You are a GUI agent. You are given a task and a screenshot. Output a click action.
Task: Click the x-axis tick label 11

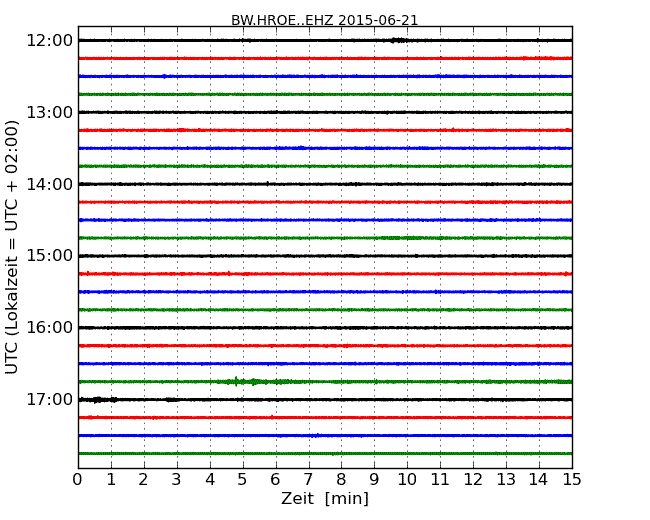coord(440,480)
